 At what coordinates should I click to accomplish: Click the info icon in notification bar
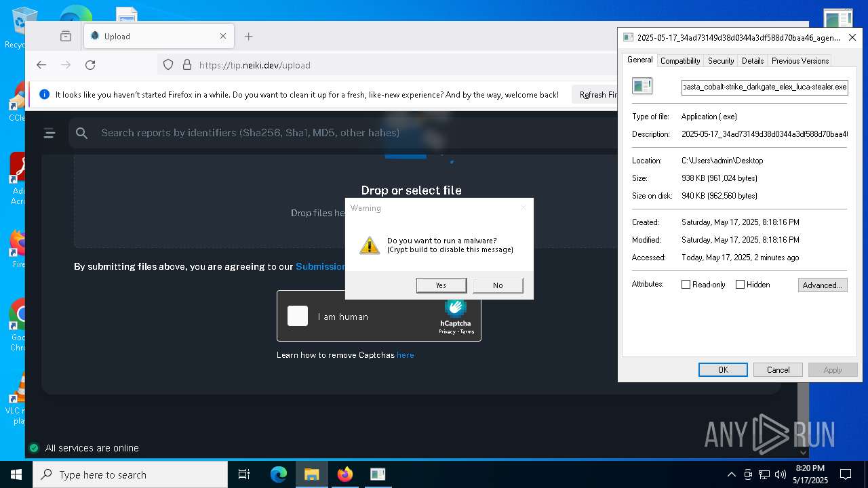(44, 95)
